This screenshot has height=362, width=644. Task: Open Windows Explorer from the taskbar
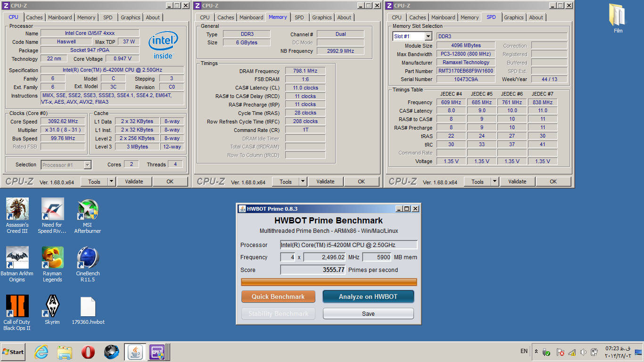point(65,352)
